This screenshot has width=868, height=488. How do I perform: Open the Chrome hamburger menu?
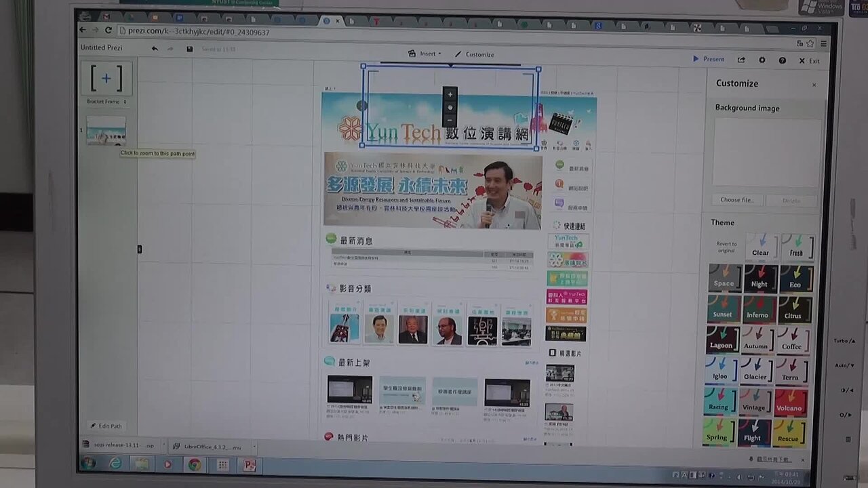click(823, 43)
